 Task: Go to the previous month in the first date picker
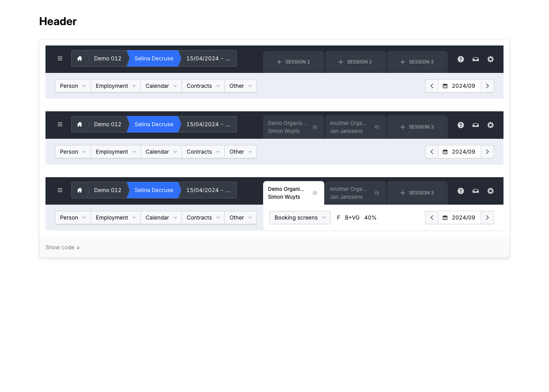pos(432,86)
